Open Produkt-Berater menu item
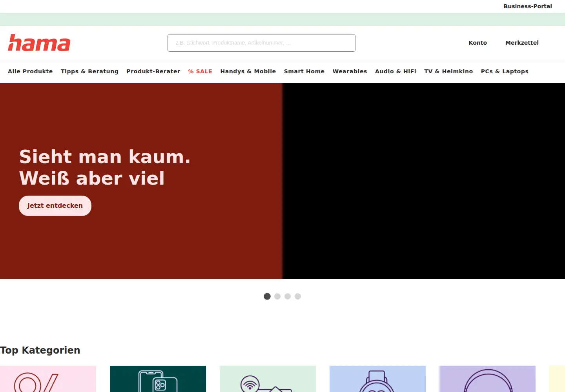Image resolution: width=565 pixels, height=392 pixels. tap(153, 71)
